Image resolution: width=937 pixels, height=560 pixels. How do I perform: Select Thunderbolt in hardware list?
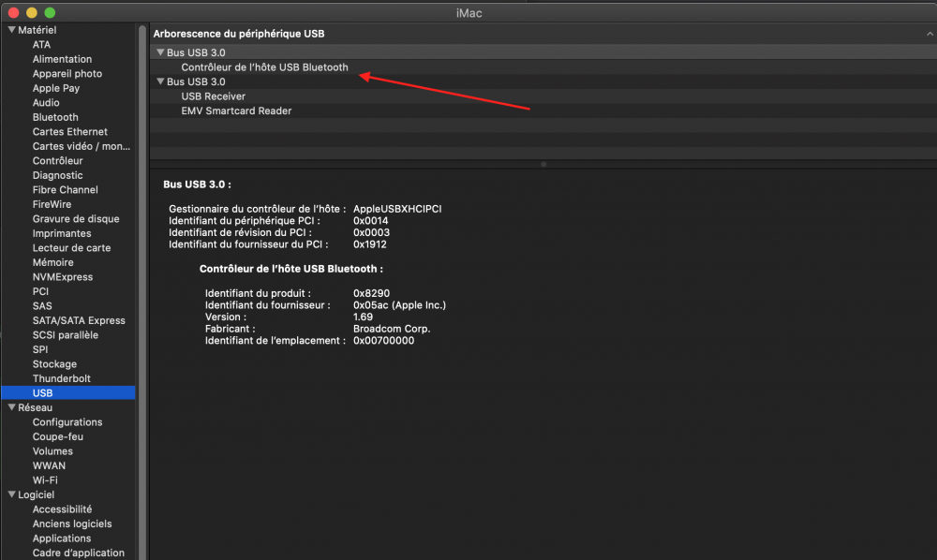60,379
